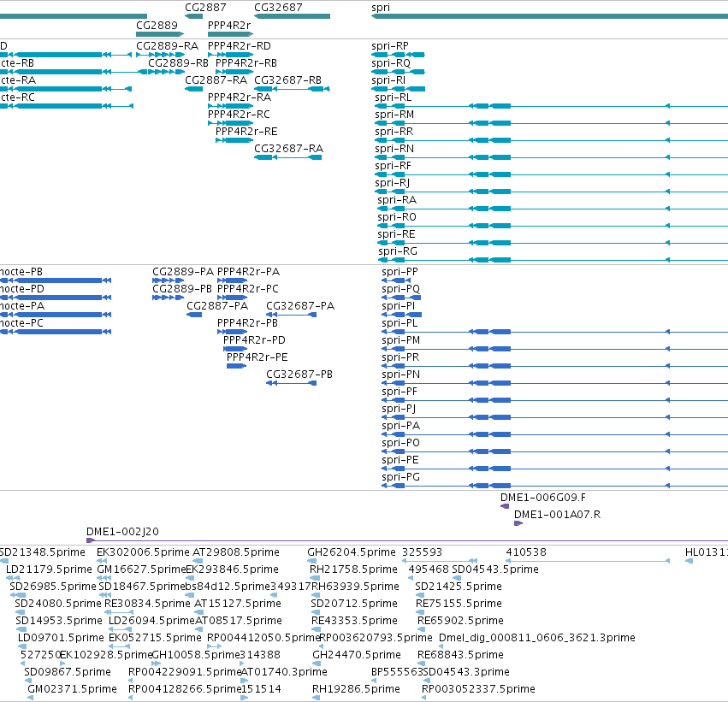Screen dimensions: 728x702
Task: Open EST RP003052337.5prime
Action: 478,690
